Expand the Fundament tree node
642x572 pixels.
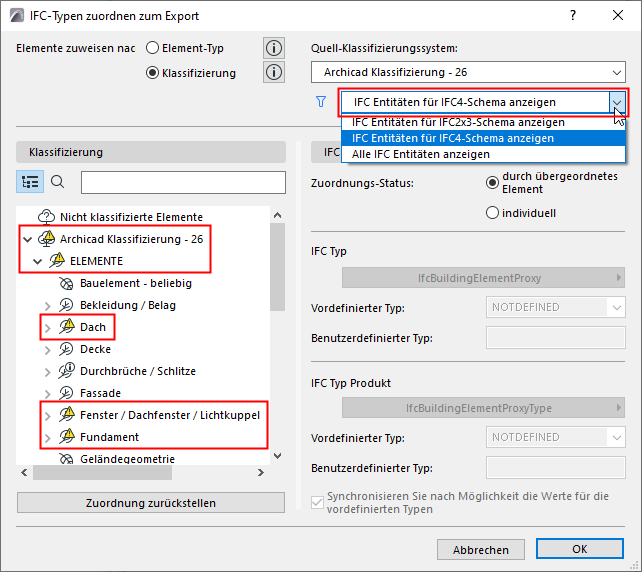47,438
